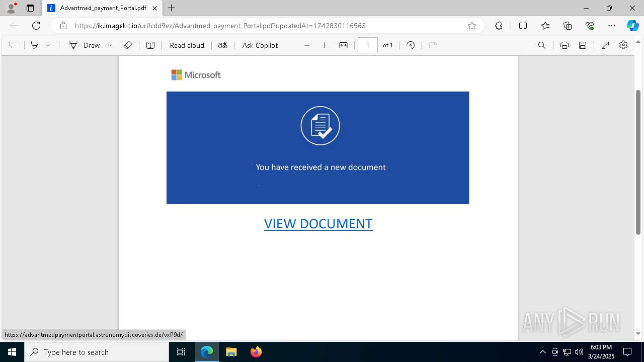
Task: Open Settings and more menu
Action: (x=612, y=26)
